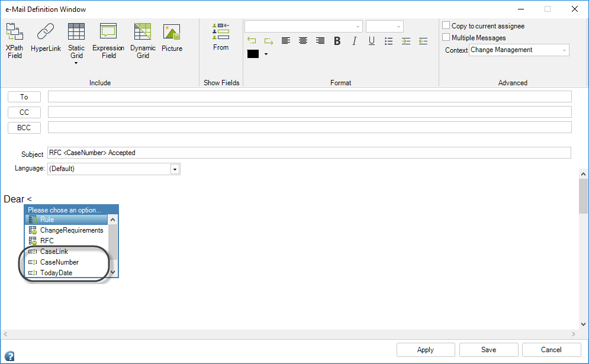Viewport: 589px width, 364px height.
Task: Decrease text indent
Action: pos(423,41)
